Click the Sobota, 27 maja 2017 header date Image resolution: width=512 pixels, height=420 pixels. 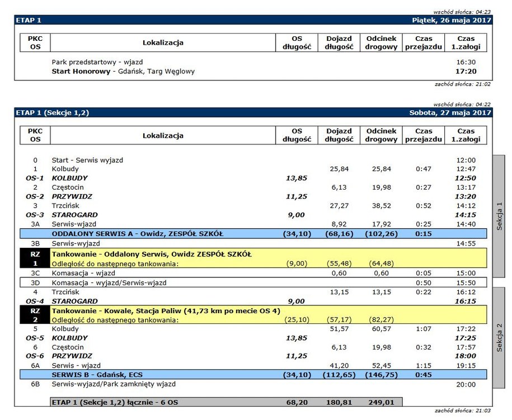tap(451, 112)
